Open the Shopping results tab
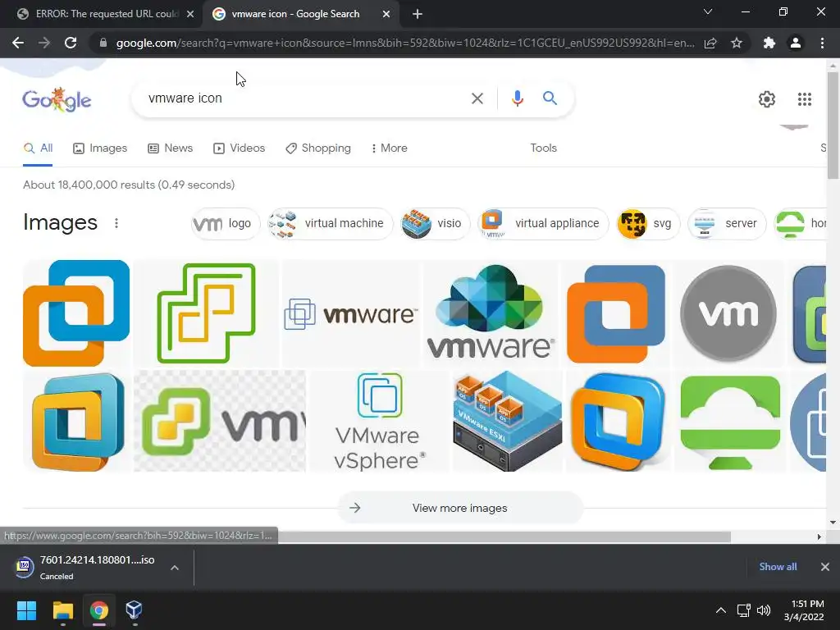This screenshot has height=630, width=840. click(318, 148)
